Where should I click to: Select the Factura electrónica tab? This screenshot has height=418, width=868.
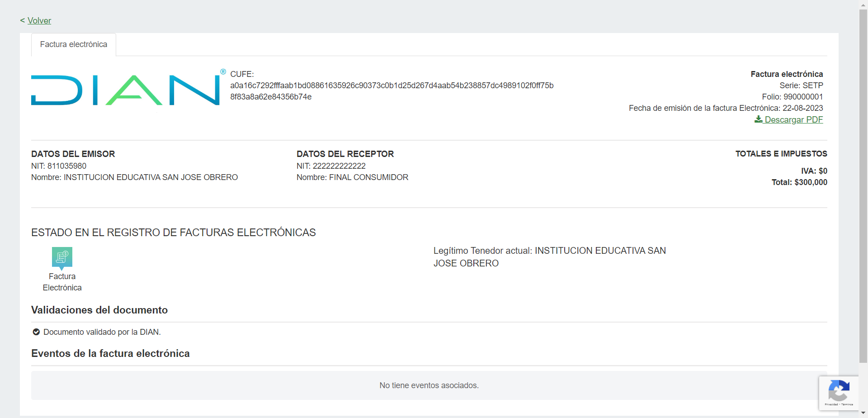[x=74, y=44]
